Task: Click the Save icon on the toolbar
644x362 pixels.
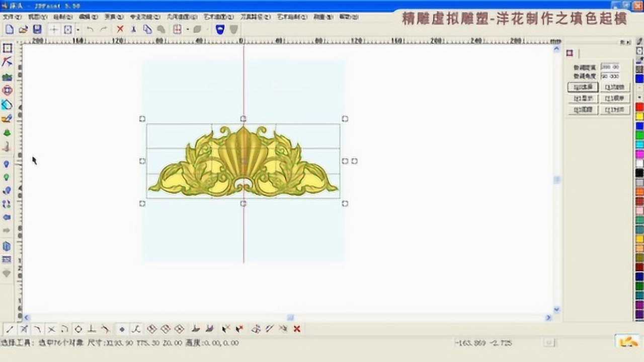Action: tap(37, 29)
